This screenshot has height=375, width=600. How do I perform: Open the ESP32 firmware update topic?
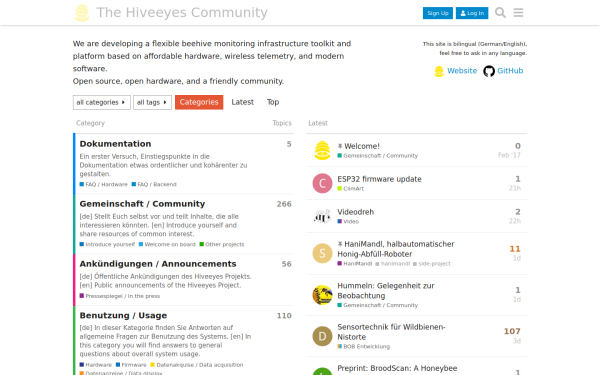click(379, 179)
